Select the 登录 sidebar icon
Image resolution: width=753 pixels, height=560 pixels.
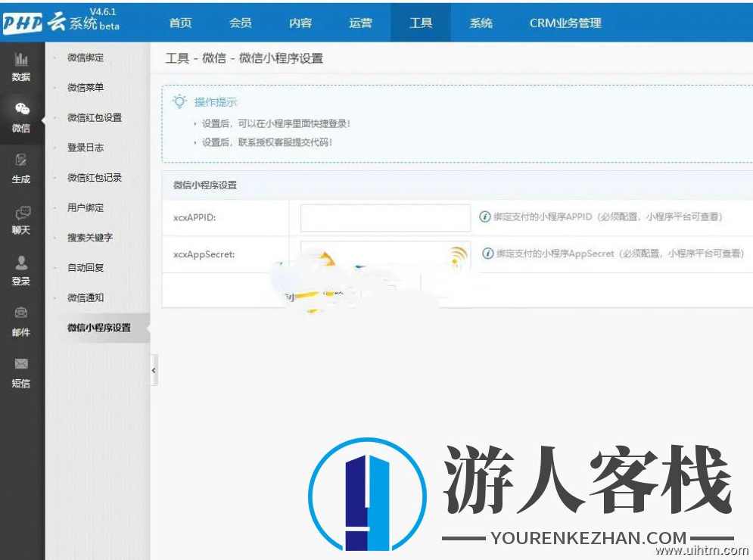(x=21, y=272)
